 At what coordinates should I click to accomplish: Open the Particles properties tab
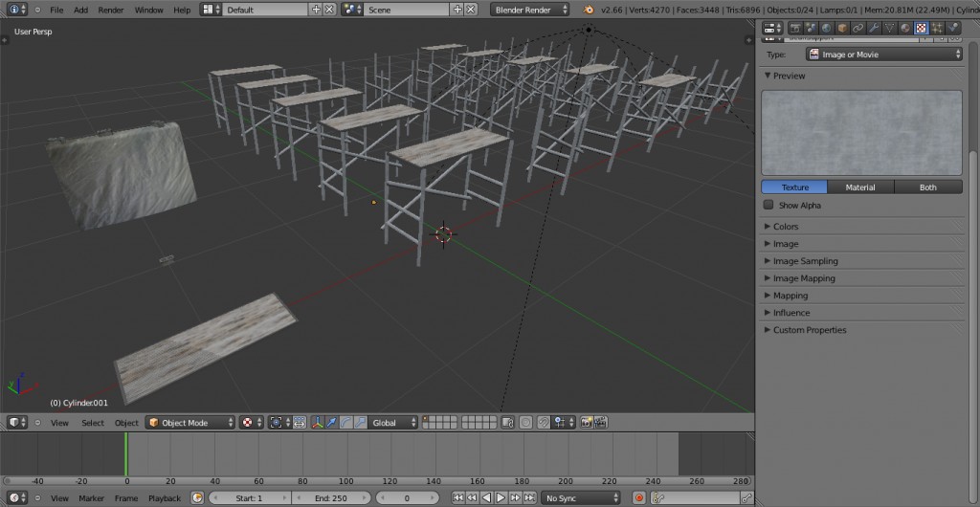938,28
